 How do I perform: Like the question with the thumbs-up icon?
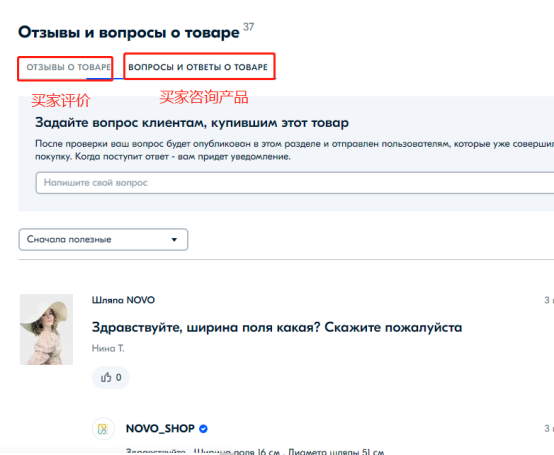click(106, 378)
